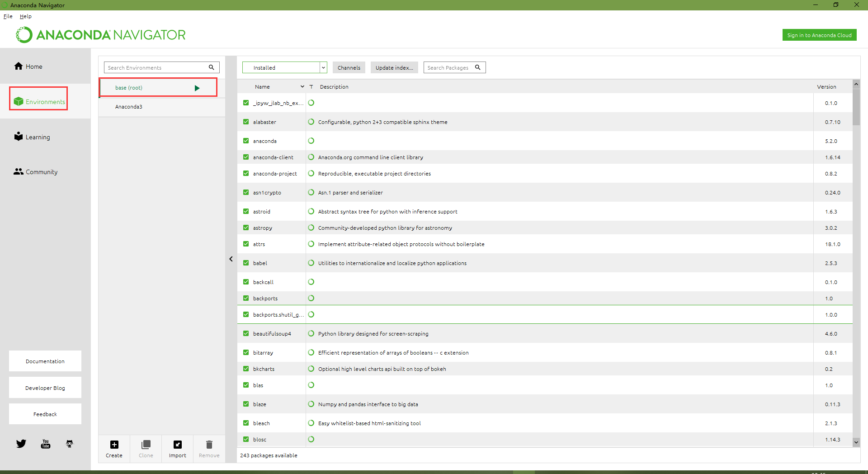Viewport: 868px width, 474px height.
Task: Select the anaconda-project package name
Action: click(x=275, y=174)
